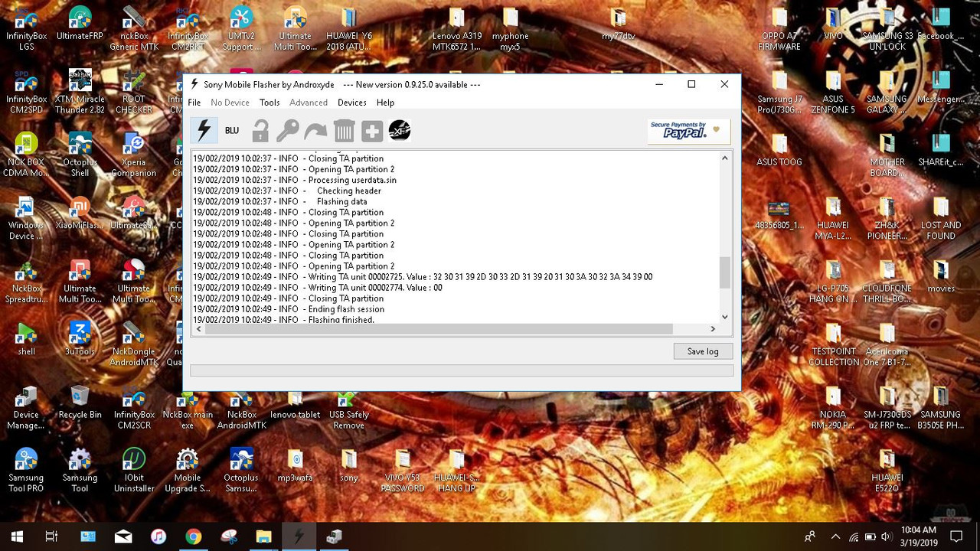Image resolution: width=980 pixels, height=551 pixels.
Task: Click the "New version 0.9.25.0 available" title text
Action: [x=412, y=85]
